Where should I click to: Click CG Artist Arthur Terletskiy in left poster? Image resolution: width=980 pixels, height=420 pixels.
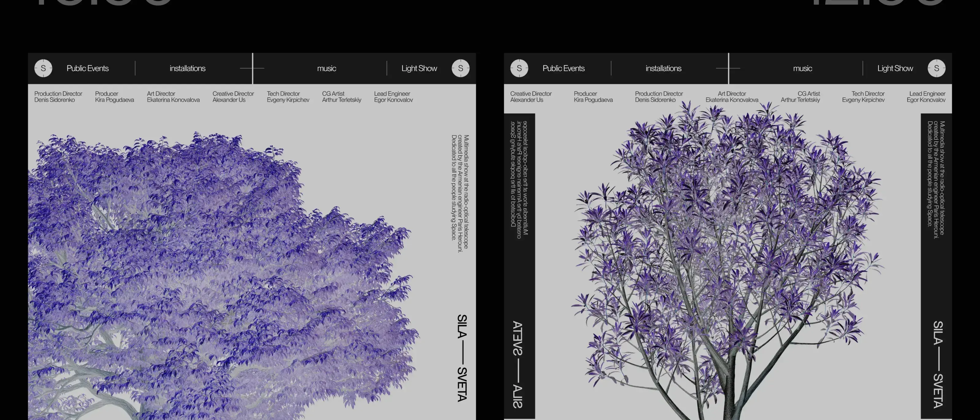pos(342,96)
